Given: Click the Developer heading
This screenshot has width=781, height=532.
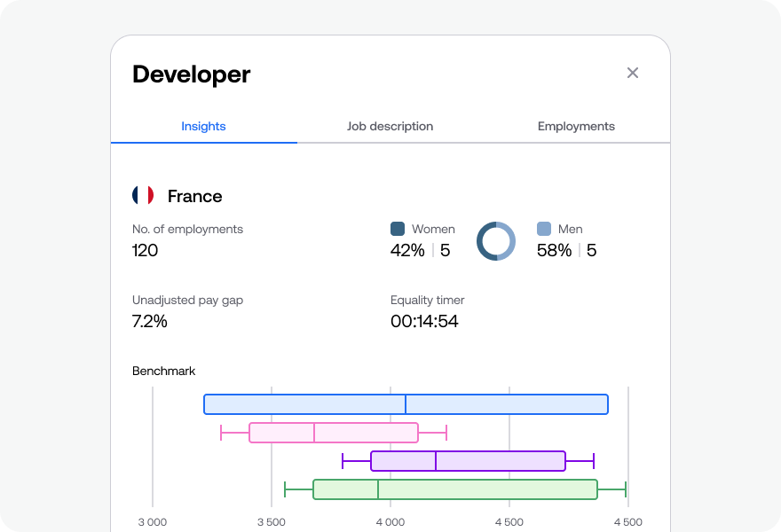Looking at the screenshot, I should 192,74.
